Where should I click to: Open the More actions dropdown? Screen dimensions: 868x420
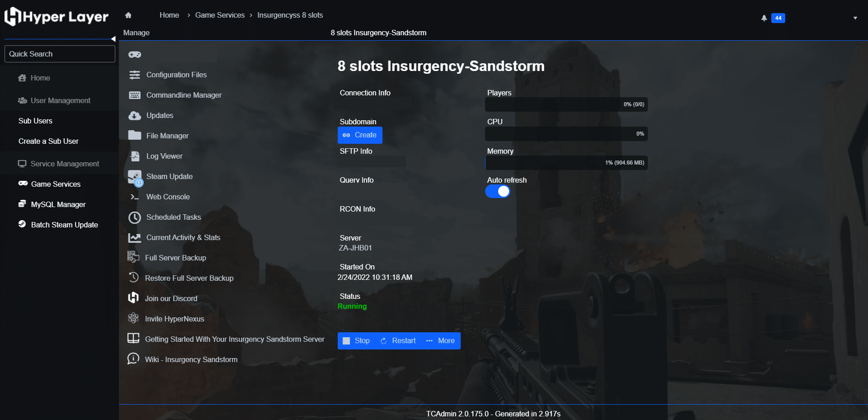click(440, 341)
